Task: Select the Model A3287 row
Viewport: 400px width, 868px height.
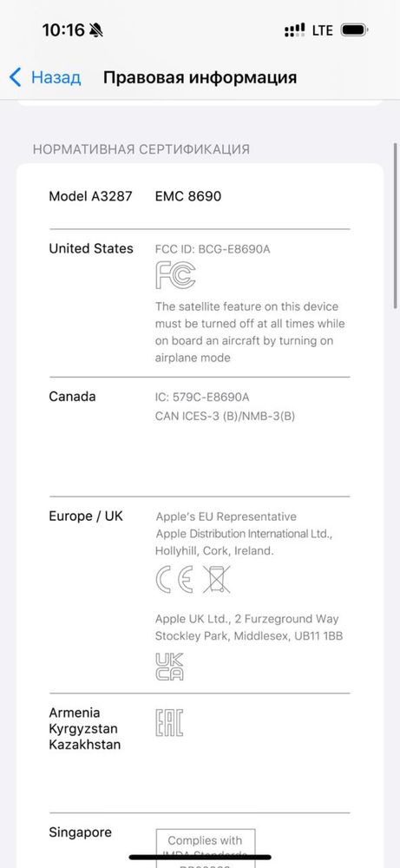Action: (x=200, y=196)
